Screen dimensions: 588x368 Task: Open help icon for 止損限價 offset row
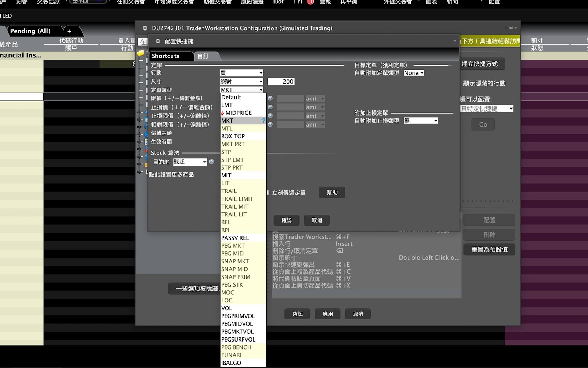(x=270, y=116)
